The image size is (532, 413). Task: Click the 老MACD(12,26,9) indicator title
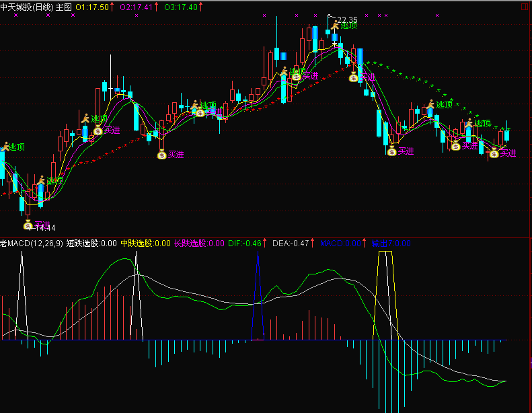(31, 243)
